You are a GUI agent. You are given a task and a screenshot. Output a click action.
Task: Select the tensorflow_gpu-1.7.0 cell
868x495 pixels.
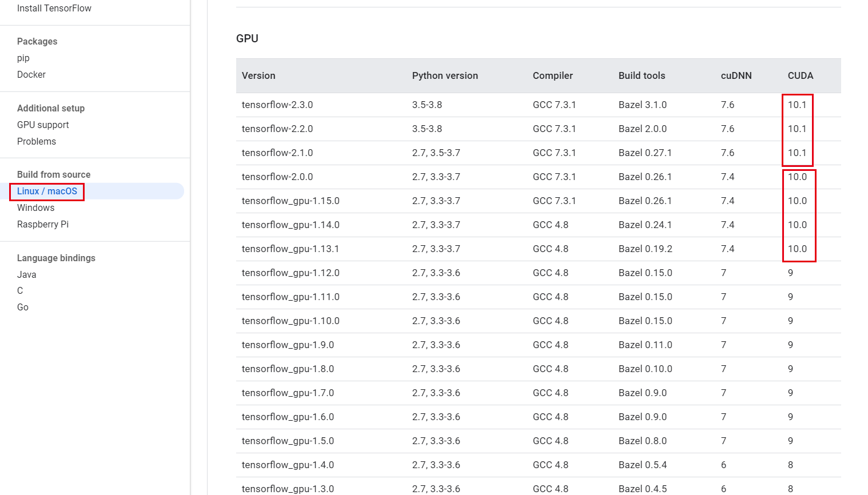(288, 393)
